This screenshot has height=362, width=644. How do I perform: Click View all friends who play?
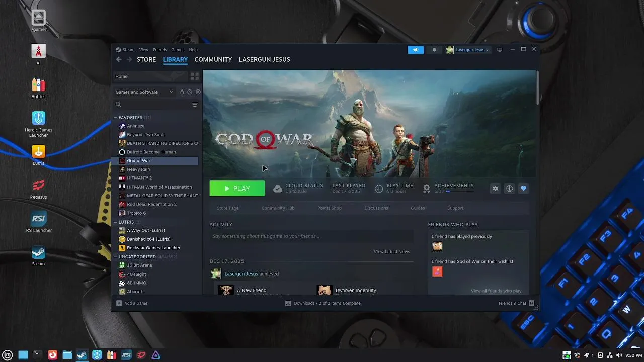(496, 291)
